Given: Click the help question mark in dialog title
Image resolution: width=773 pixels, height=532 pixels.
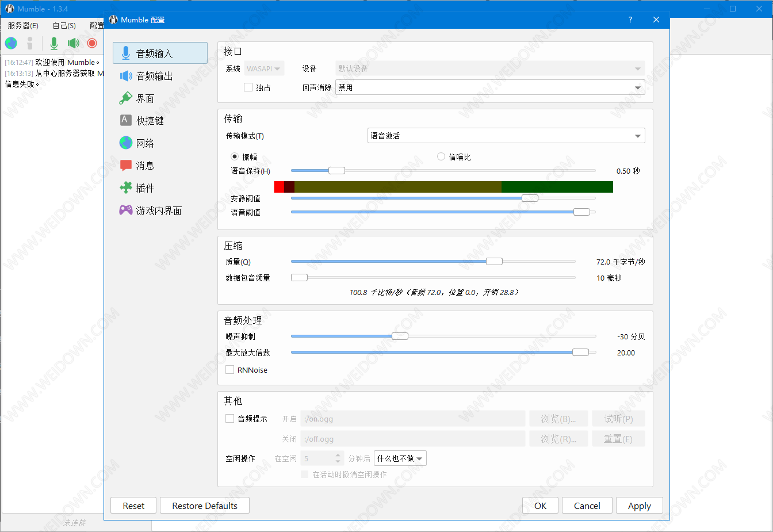Looking at the screenshot, I should (630, 20).
